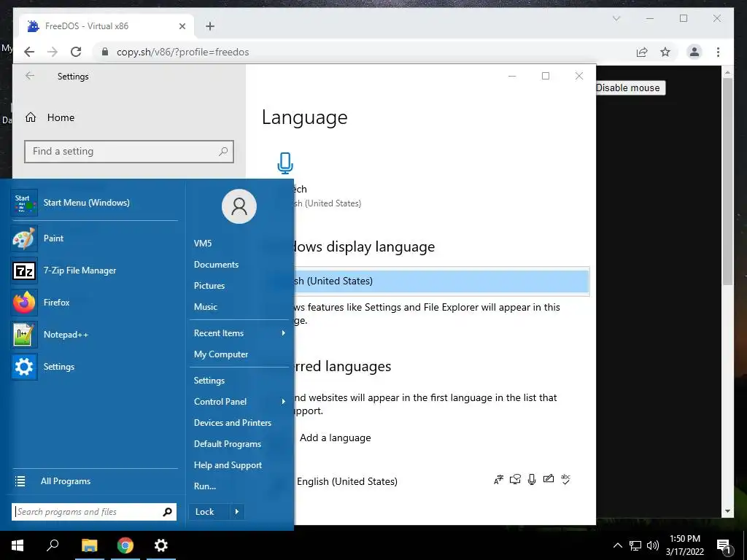The width and height of the screenshot is (747, 560).
Task: Select the FreeDOS - Virtual x86 tab
Action: click(x=106, y=26)
